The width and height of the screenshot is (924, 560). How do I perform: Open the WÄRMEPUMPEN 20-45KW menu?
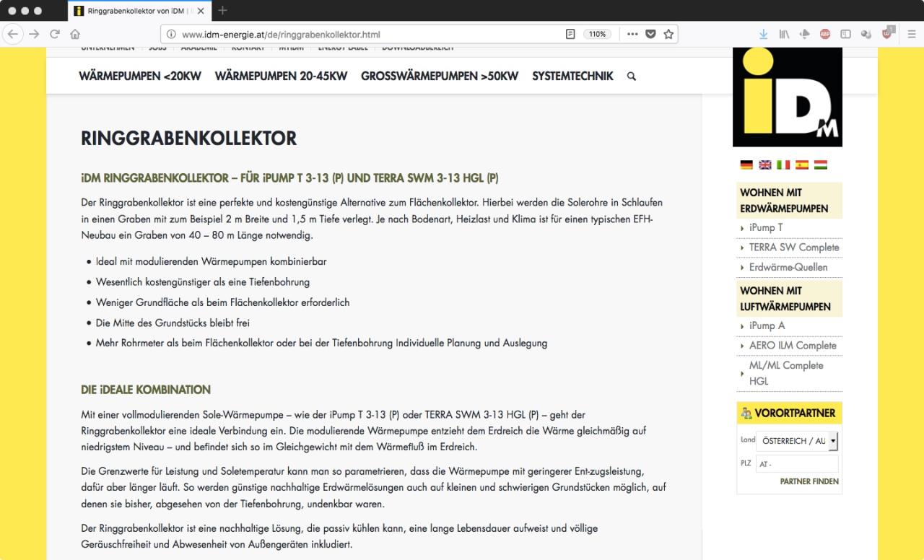pos(281,76)
